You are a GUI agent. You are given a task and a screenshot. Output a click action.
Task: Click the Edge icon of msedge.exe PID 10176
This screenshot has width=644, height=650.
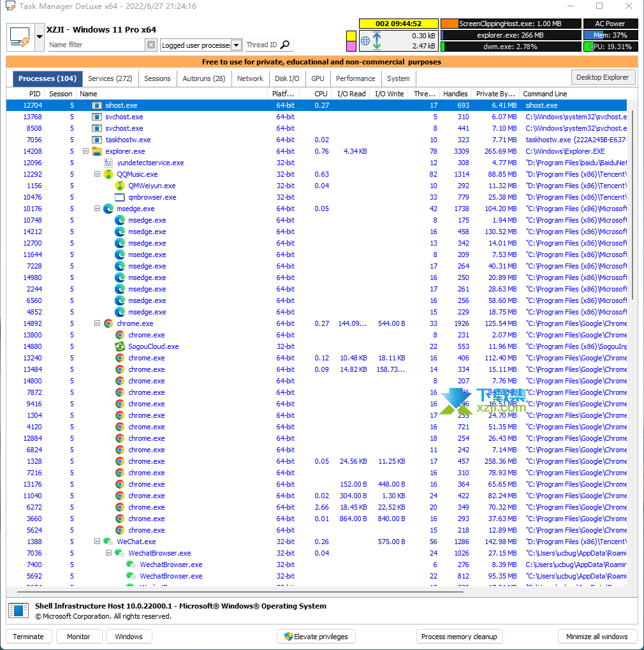pos(108,209)
